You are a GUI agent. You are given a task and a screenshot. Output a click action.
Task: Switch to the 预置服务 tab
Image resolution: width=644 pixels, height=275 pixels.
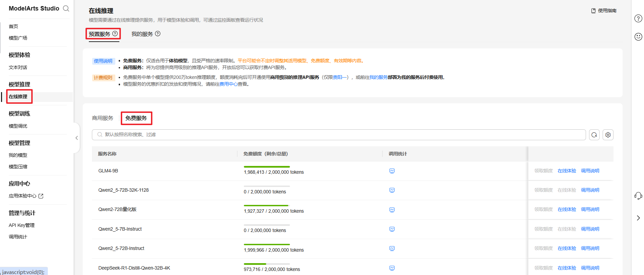click(99, 34)
